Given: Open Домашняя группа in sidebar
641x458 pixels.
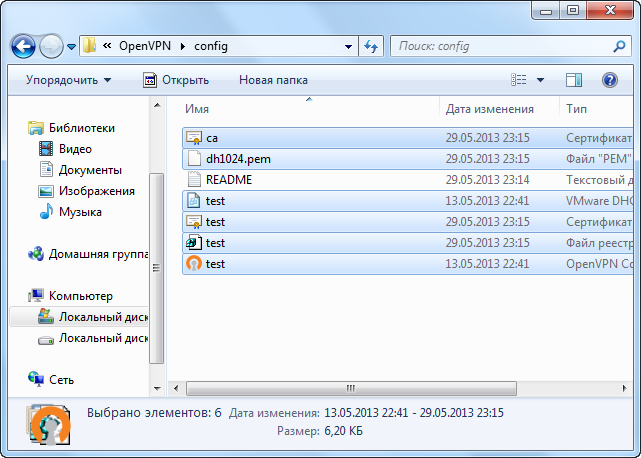Looking at the screenshot, I should (x=98, y=254).
